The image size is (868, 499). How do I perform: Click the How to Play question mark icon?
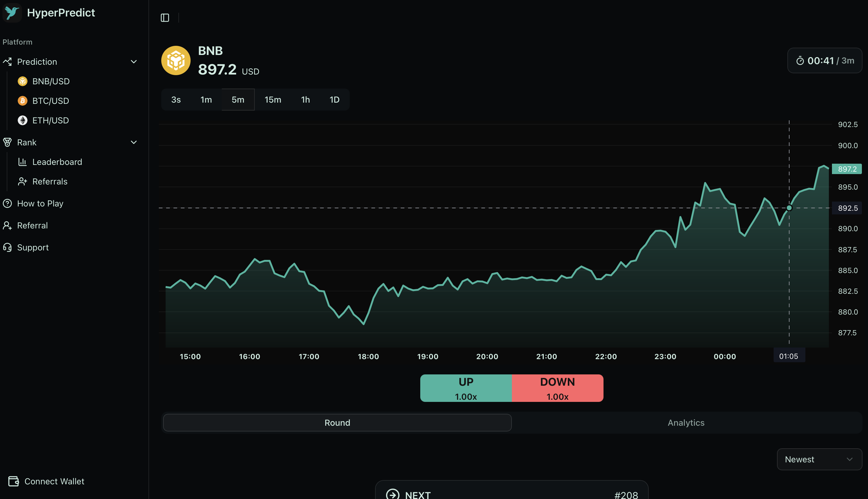[7, 203]
